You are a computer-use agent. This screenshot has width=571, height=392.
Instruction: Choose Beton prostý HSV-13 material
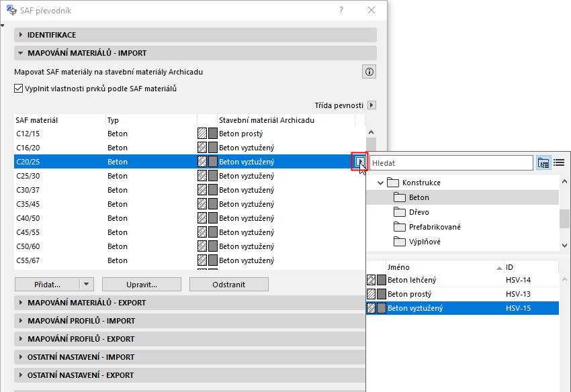462,294
